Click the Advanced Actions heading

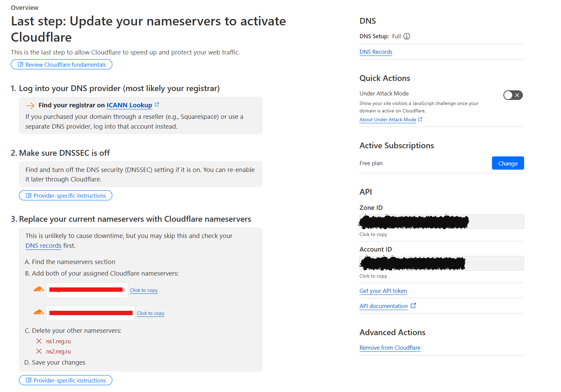[x=392, y=332]
